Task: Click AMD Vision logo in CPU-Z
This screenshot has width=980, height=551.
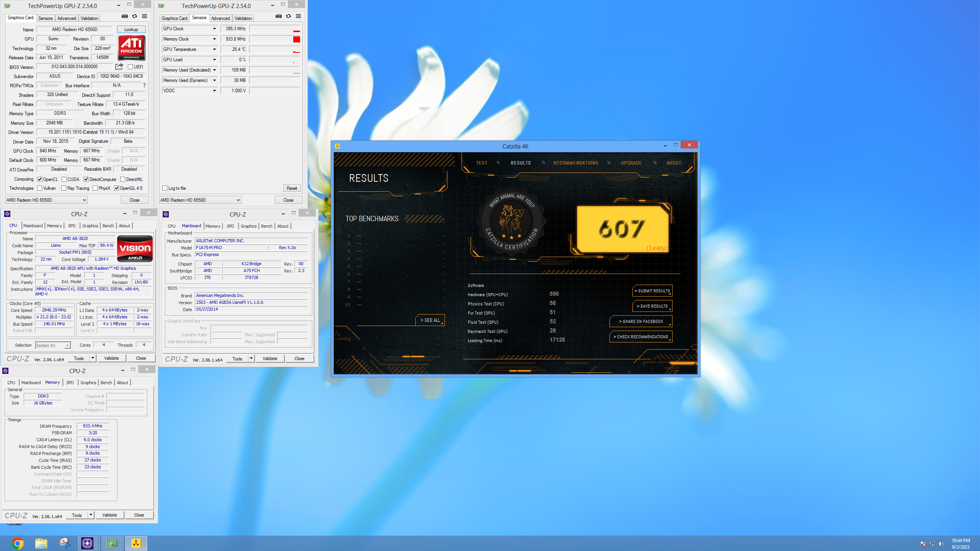Action: coord(135,249)
